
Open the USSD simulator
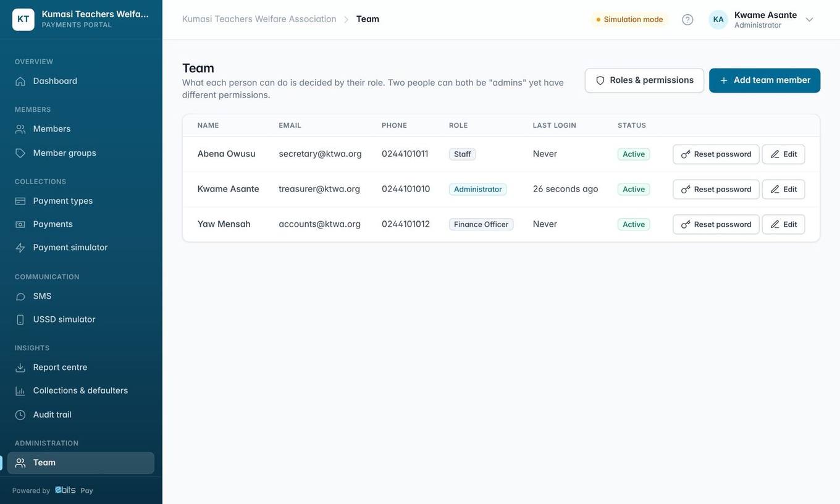click(81, 320)
